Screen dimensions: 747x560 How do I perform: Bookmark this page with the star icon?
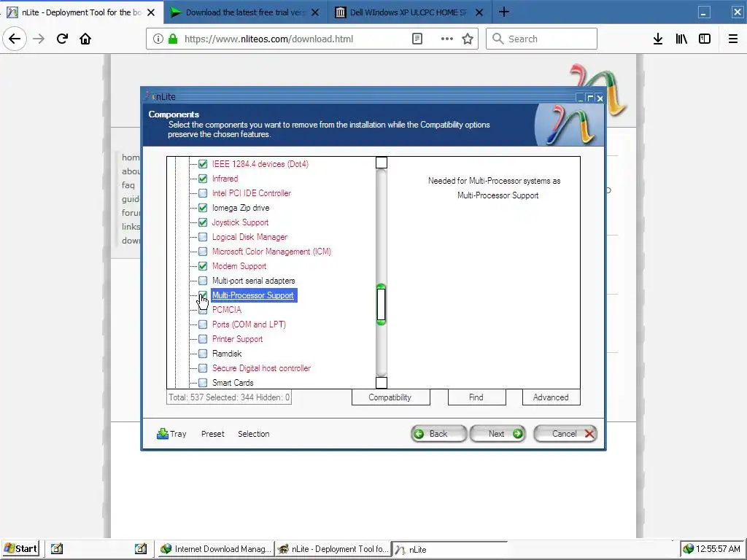[468, 39]
